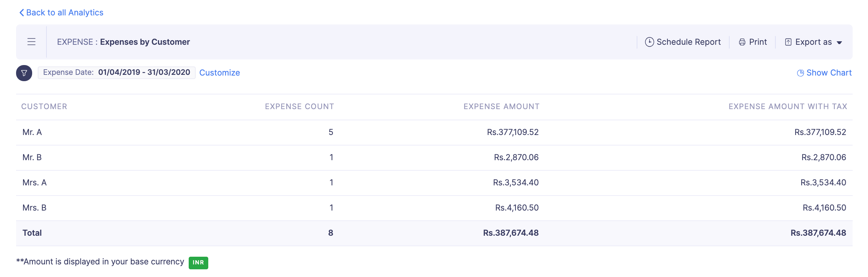This screenshot has height=277, width=868.
Task: Click the Show Chart pie icon
Action: pyautogui.click(x=800, y=73)
